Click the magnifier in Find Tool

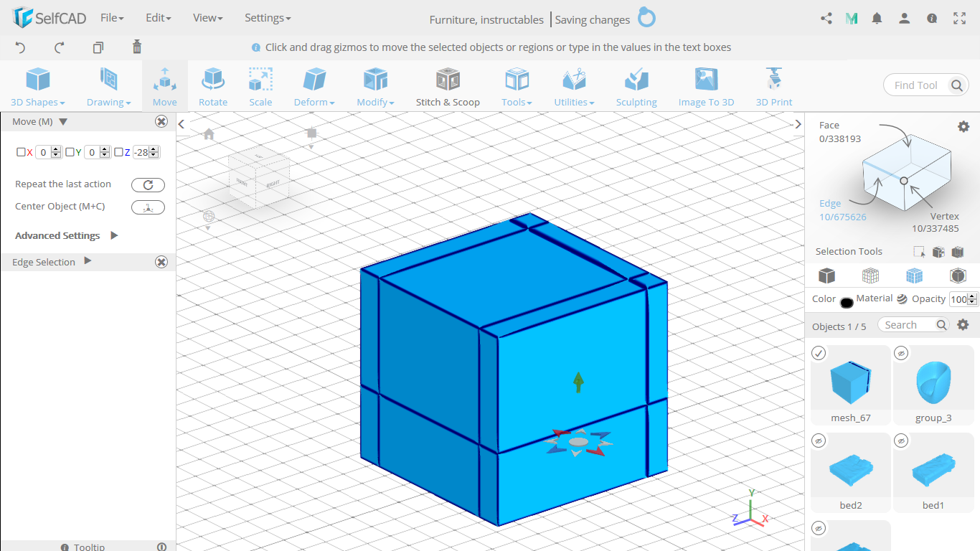click(957, 85)
